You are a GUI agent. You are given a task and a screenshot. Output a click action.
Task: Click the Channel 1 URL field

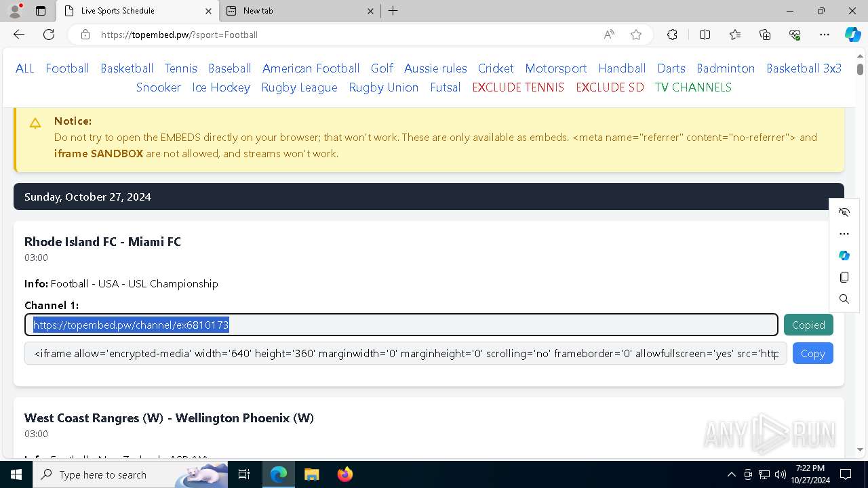(x=401, y=325)
